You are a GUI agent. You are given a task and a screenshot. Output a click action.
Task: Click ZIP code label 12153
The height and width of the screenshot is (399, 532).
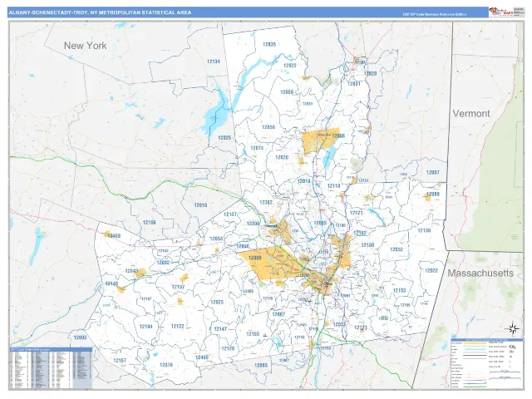point(399,290)
